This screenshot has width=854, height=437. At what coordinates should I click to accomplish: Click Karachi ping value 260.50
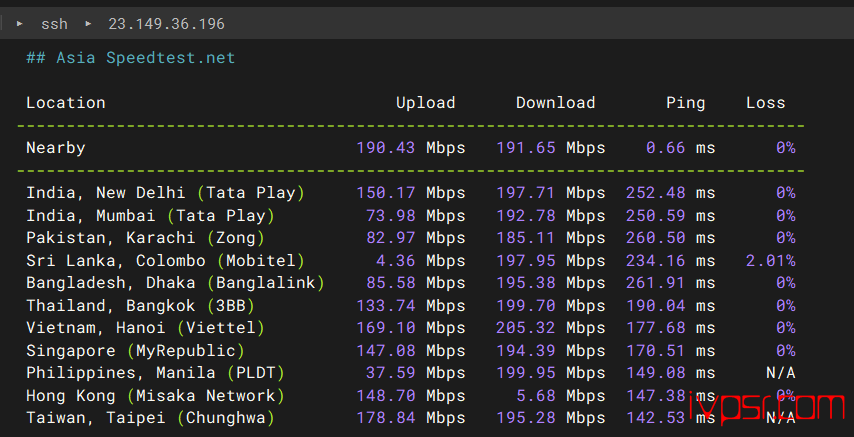655,238
